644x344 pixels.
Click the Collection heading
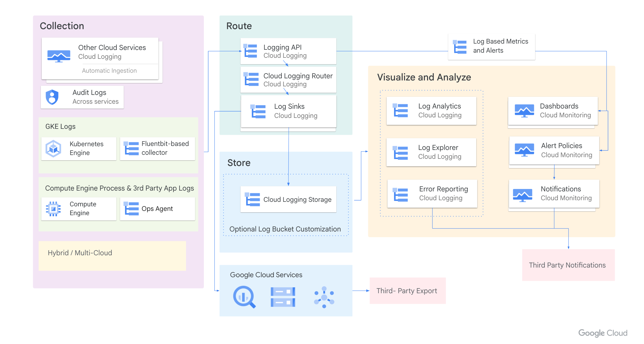pos(62,26)
